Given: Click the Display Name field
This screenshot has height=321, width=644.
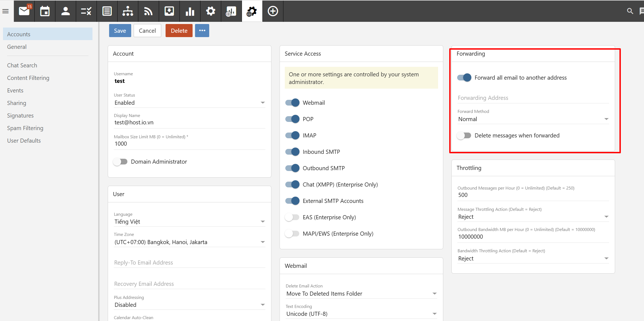Looking at the screenshot, I should [x=190, y=122].
